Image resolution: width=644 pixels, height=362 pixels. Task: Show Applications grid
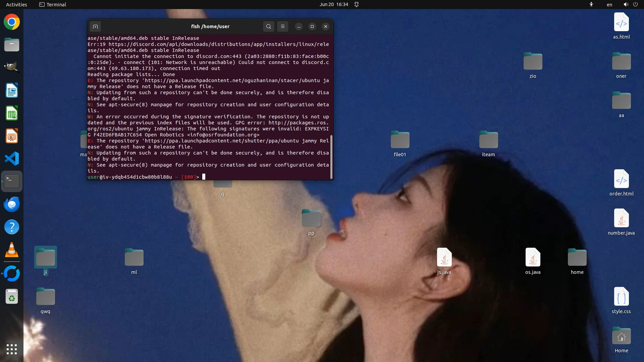[x=12, y=349]
